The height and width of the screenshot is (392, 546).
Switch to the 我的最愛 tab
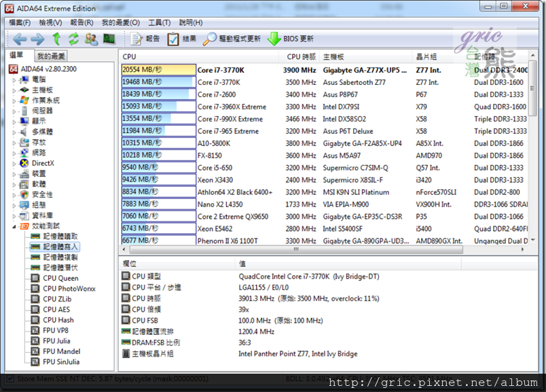[51, 56]
